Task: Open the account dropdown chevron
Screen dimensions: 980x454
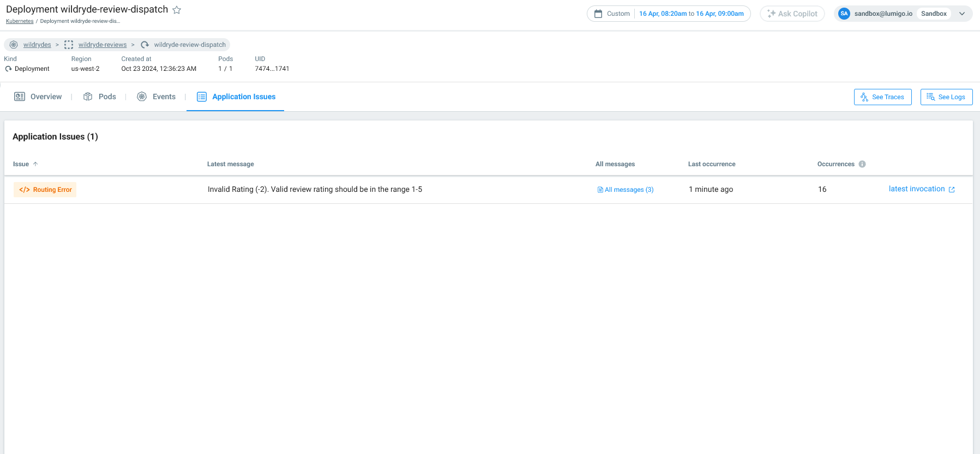Action: point(962,14)
